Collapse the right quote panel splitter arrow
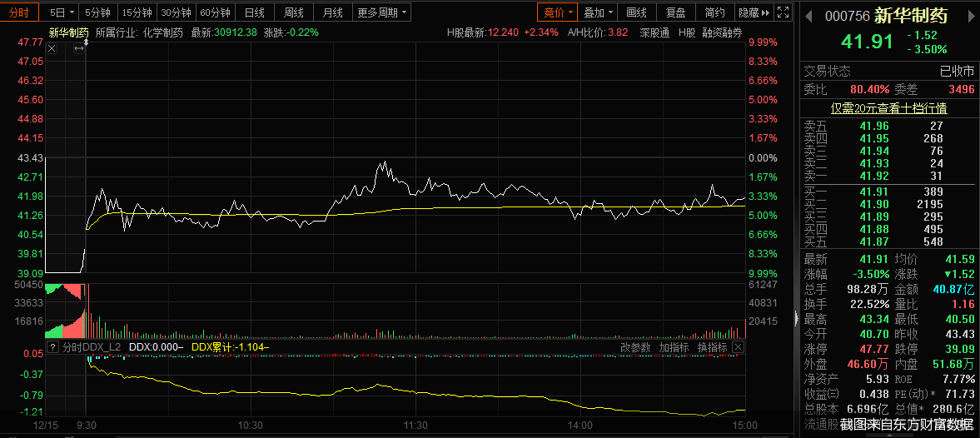 coord(797,319)
